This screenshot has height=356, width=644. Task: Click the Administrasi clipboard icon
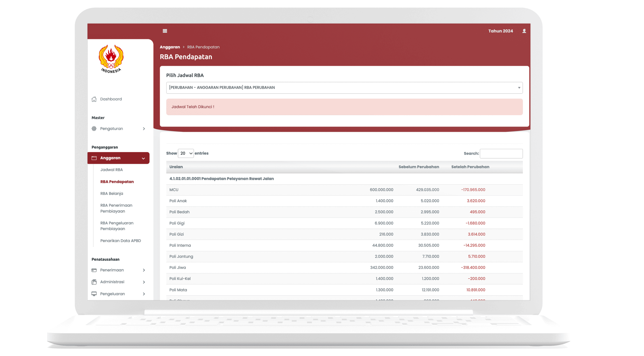click(x=94, y=282)
